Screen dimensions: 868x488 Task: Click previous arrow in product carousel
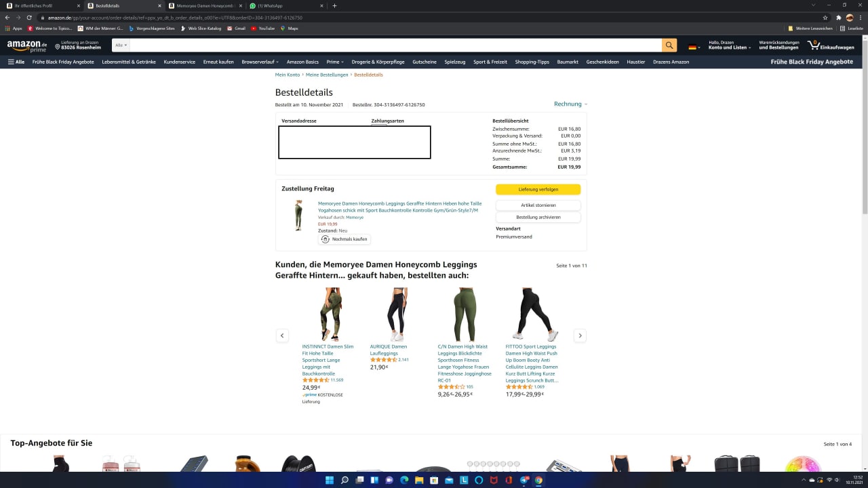point(282,335)
